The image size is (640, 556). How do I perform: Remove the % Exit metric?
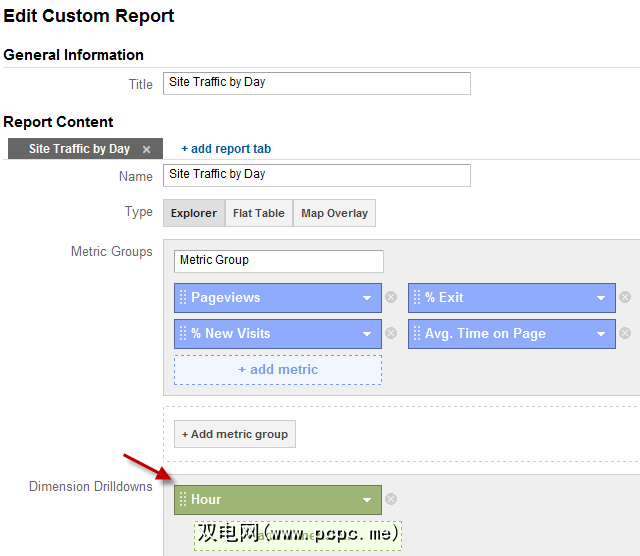click(x=625, y=297)
